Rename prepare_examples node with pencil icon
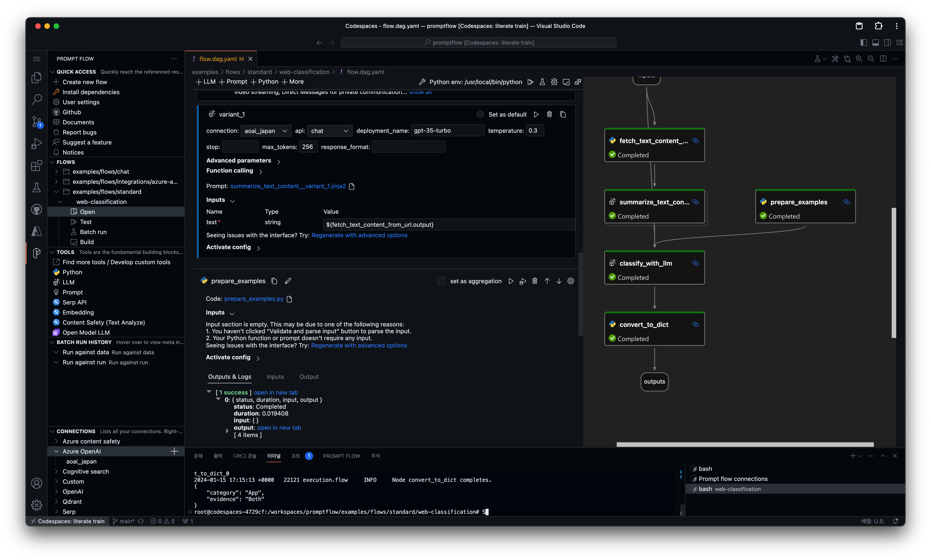Screen dimensions: 931x560 click(288, 281)
